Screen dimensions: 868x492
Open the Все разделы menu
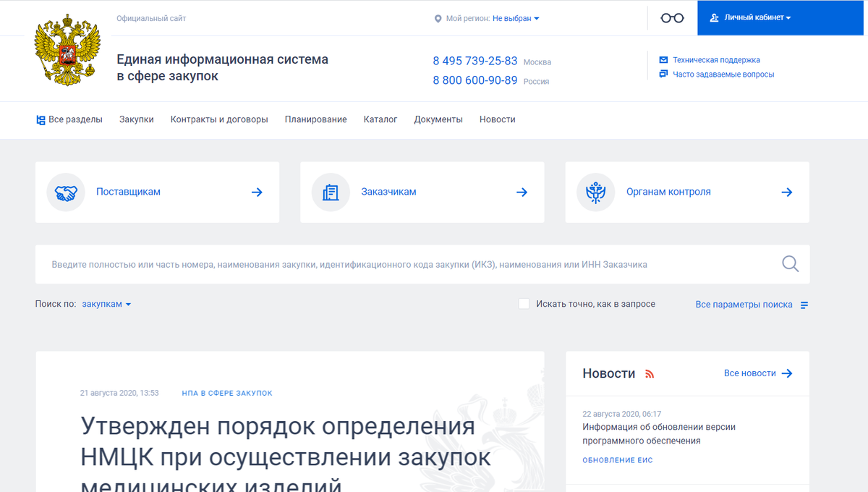pos(69,119)
